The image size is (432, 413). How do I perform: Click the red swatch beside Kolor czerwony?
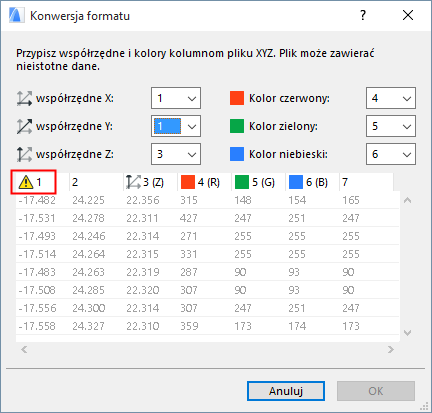tap(237, 98)
